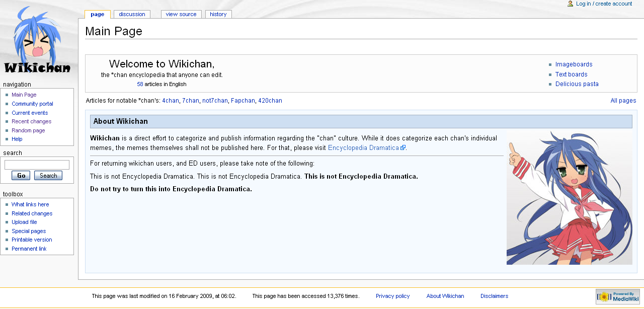644x309 pixels.
Task: Select the view source tab
Action: coord(181,14)
